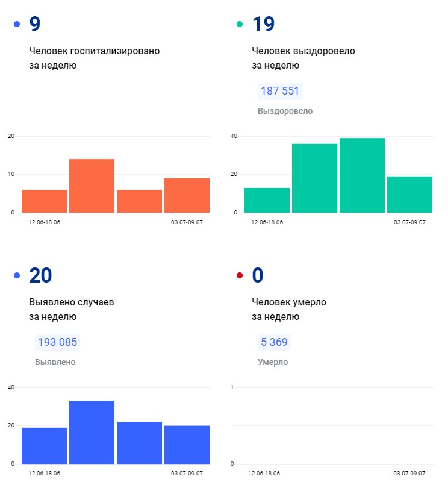Click the red dot beside number 0
448x488 pixels.
coord(240,276)
